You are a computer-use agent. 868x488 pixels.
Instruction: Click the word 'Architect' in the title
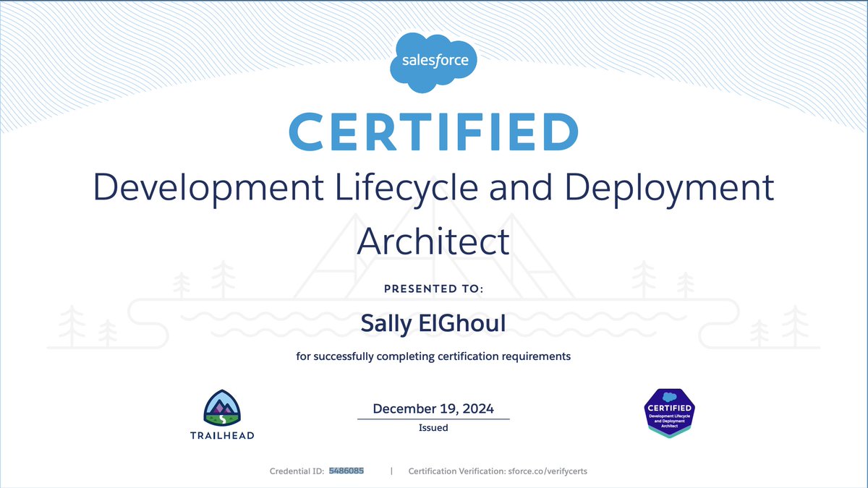pos(434,241)
